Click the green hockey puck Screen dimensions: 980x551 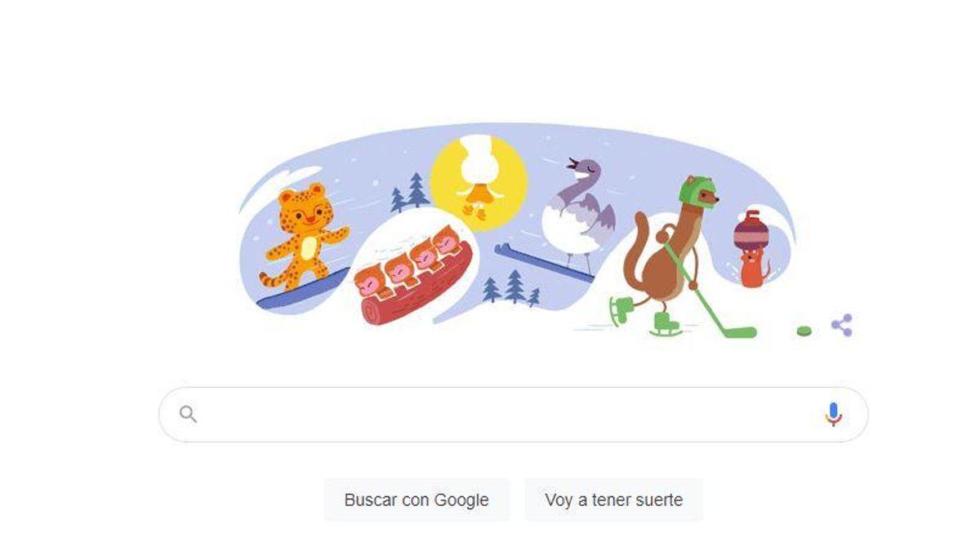pos(804,331)
